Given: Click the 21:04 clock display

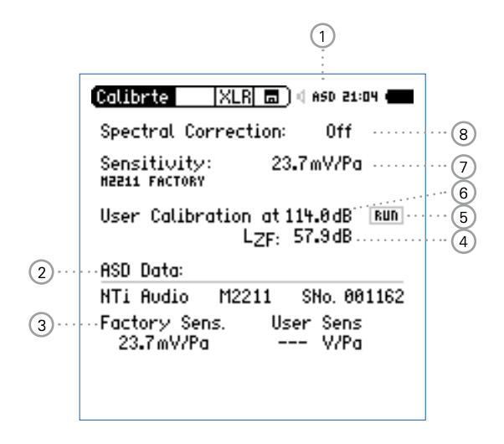Looking at the screenshot, I should pyautogui.click(x=363, y=97).
